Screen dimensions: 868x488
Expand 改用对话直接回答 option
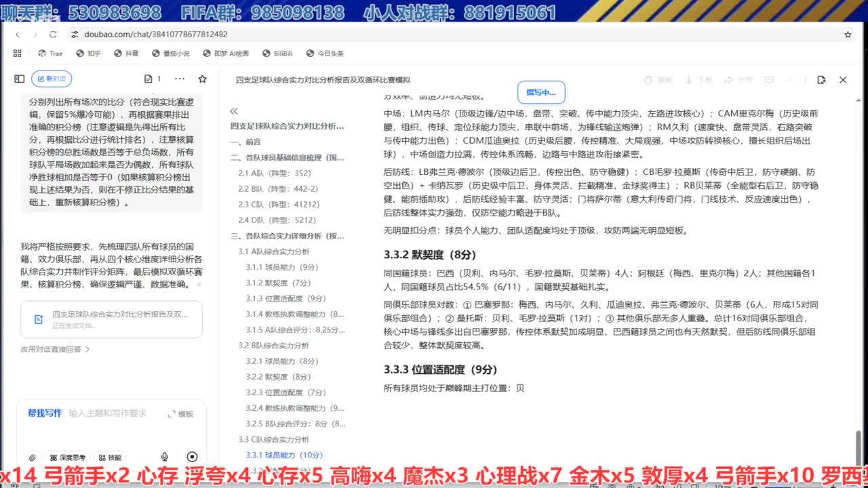click(x=55, y=349)
